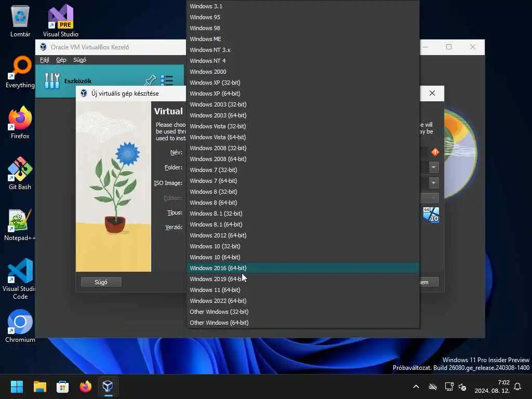This screenshot has height=399, width=532.
Task: Open Everything search desktop shortcut
Action: coord(20,72)
